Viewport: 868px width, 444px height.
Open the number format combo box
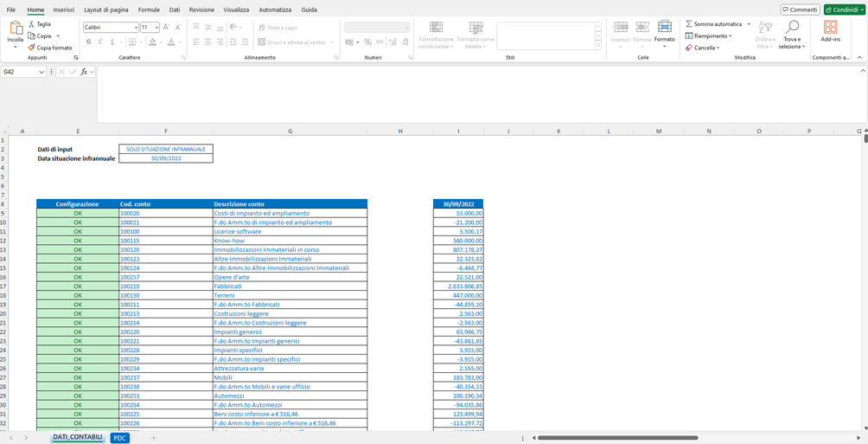click(377, 27)
